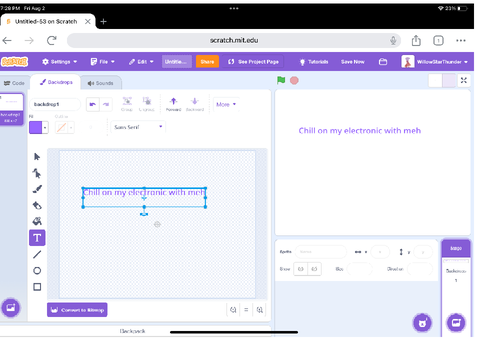Choose the Brush tool

click(37, 189)
